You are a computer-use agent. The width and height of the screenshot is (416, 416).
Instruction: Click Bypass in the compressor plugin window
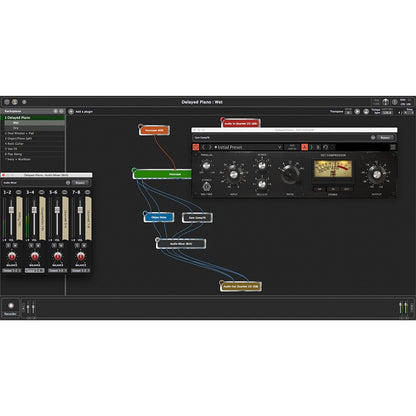pyautogui.click(x=385, y=137)
